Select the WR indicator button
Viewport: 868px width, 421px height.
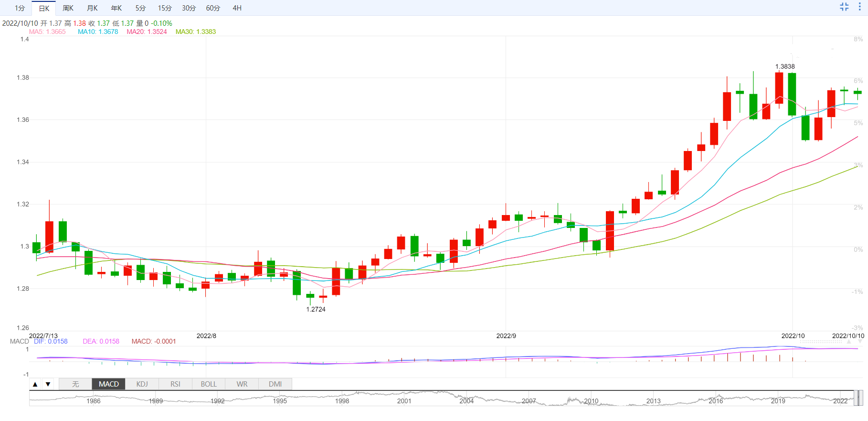(242, 384)
